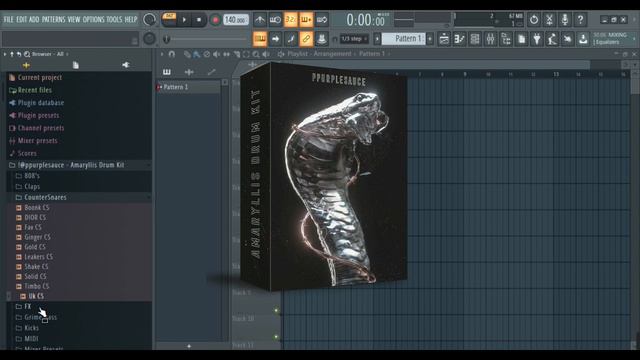
Task: Collapse the CounterSnares folder
Action: [41, 197]
